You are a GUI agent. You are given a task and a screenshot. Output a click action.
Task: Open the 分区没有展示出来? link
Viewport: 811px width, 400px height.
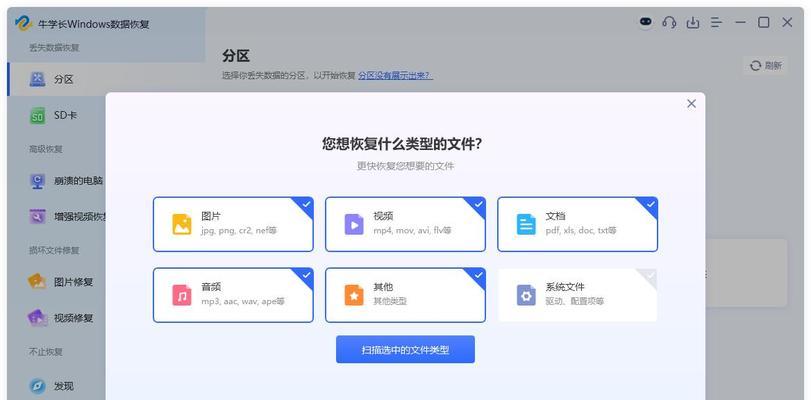pos(396,76)
